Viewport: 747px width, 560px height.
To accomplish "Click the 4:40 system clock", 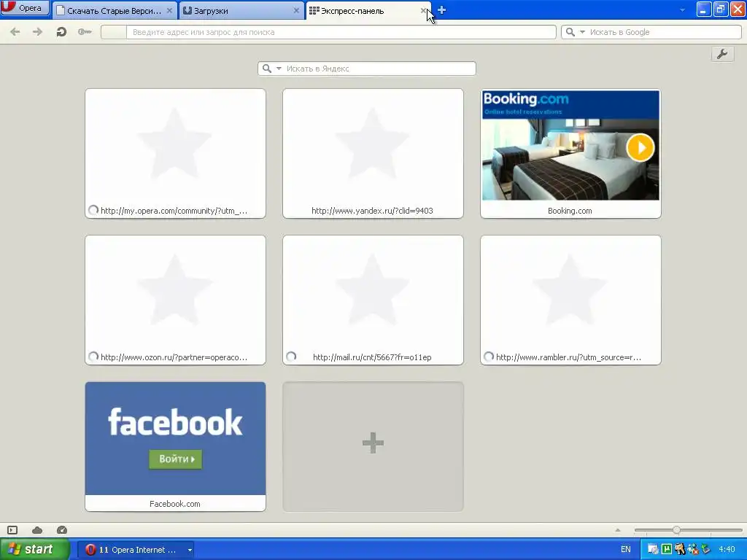I will point(727,550).
